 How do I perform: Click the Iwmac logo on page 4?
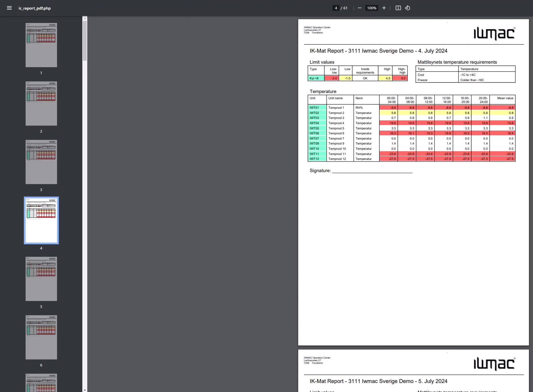click(x=495, y=33)
